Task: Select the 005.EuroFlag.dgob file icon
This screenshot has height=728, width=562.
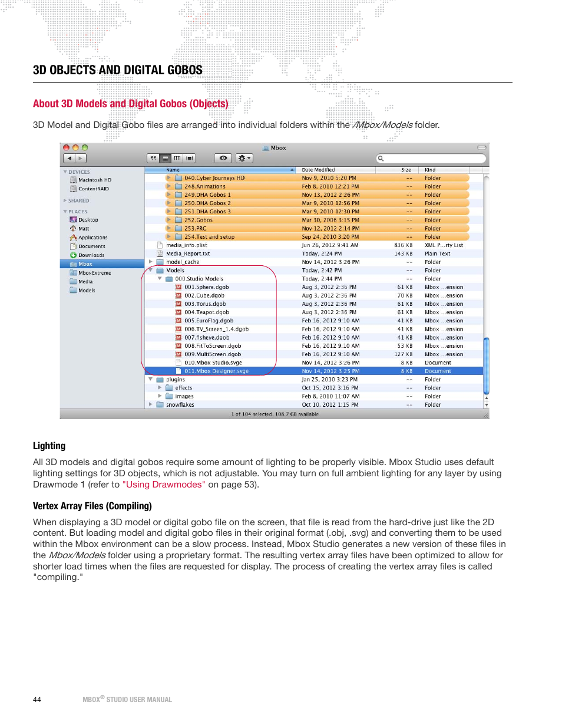Action: click(x=178, y=321)
